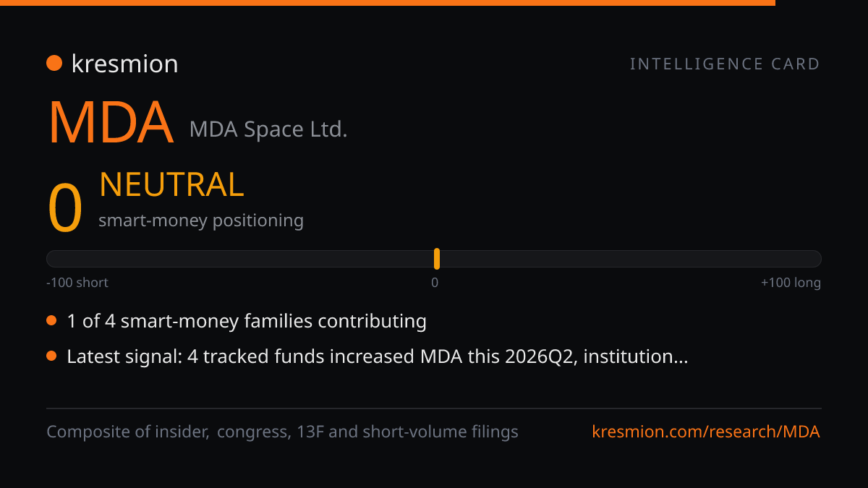Click the bullet beside Latest signal line
This screenshot has height=488, width=868.
[x=51, y=356]
